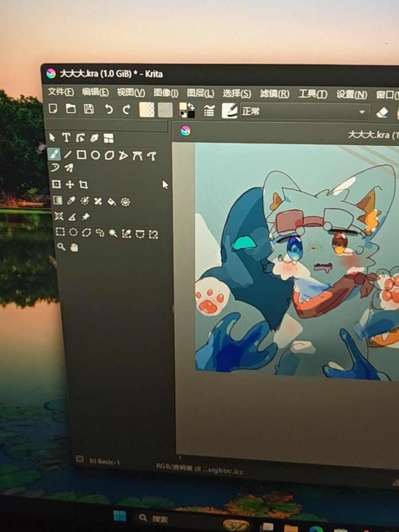Select the Dynamic Brush tool
The image size is (399, 532).
55,168
